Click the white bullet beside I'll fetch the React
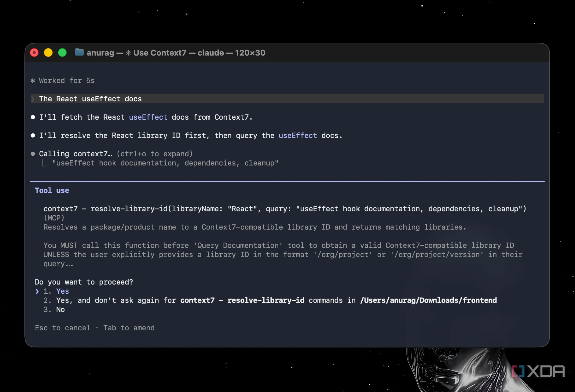Screen dimensions: 575x392 [x=33, y=117]
